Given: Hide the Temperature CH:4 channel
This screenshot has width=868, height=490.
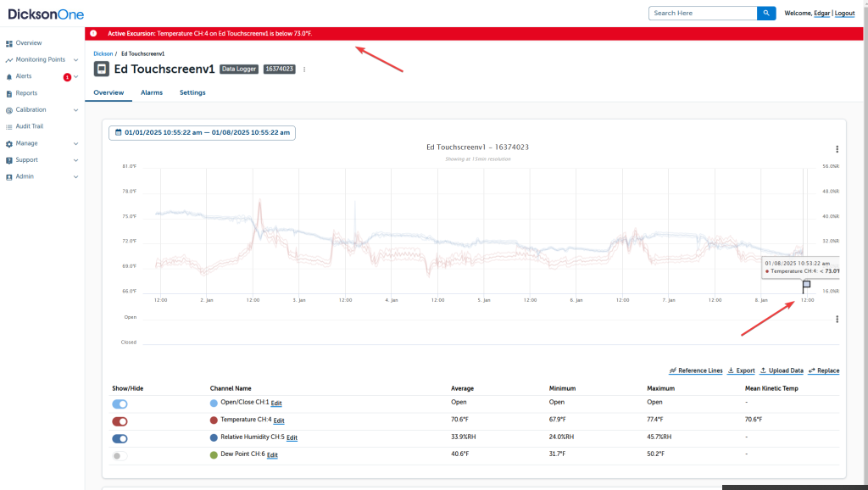Looking at the screenshot, I should [x=120, y=421].
